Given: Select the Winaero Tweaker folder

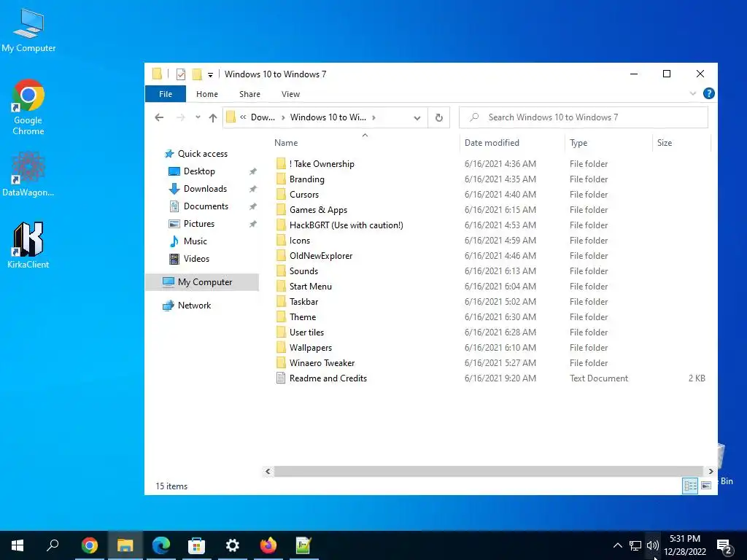Looking at the screenshot, I should (x=315, y=363).
